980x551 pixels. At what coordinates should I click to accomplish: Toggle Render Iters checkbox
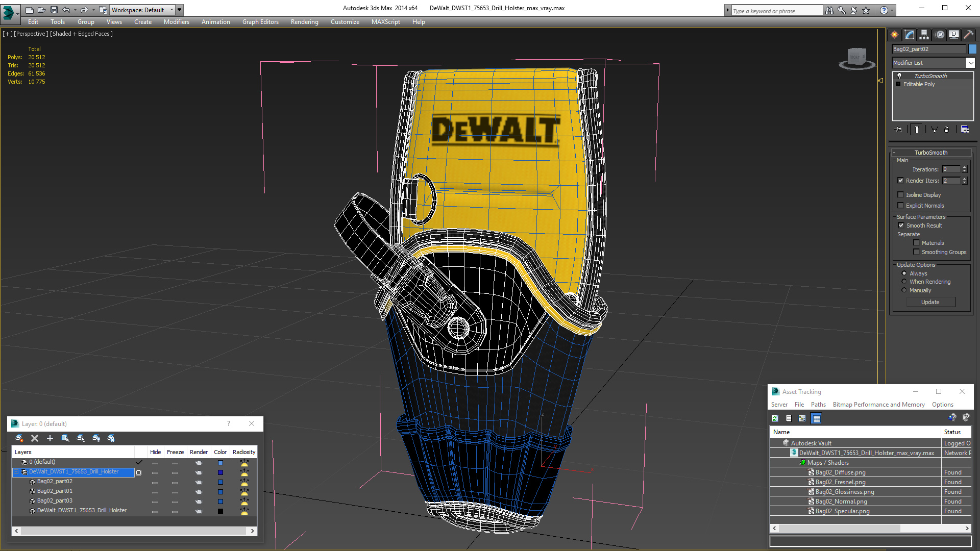pyautogui.click(x=901, y=181)
